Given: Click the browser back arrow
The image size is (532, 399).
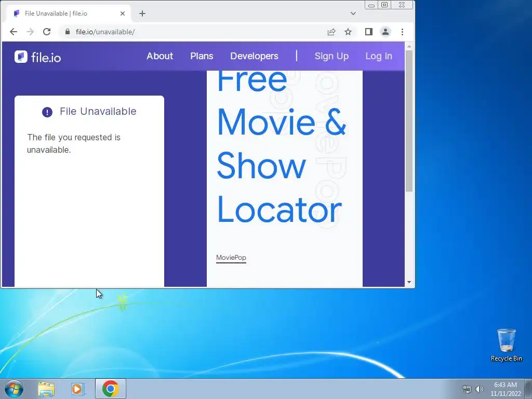Looking at the screenshot, I should (x=13, y=32).
